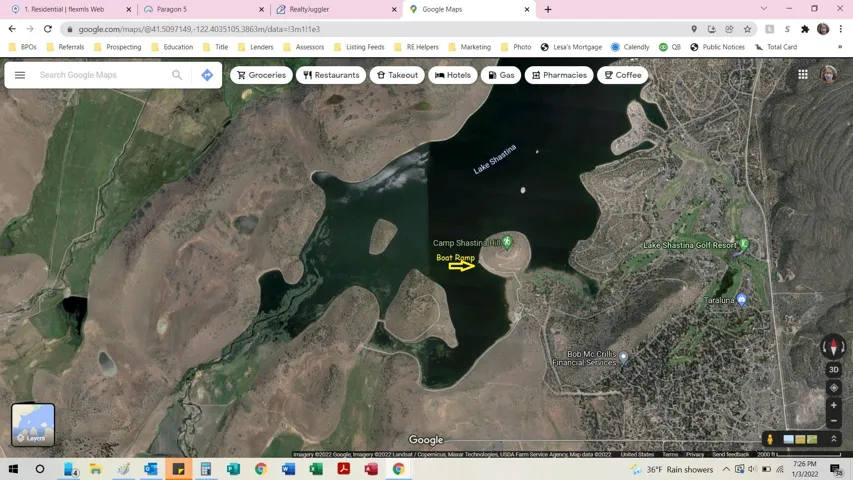Expand the imagery strip chevrons
The image size is (853, 480).
click(x=834, y=439)
